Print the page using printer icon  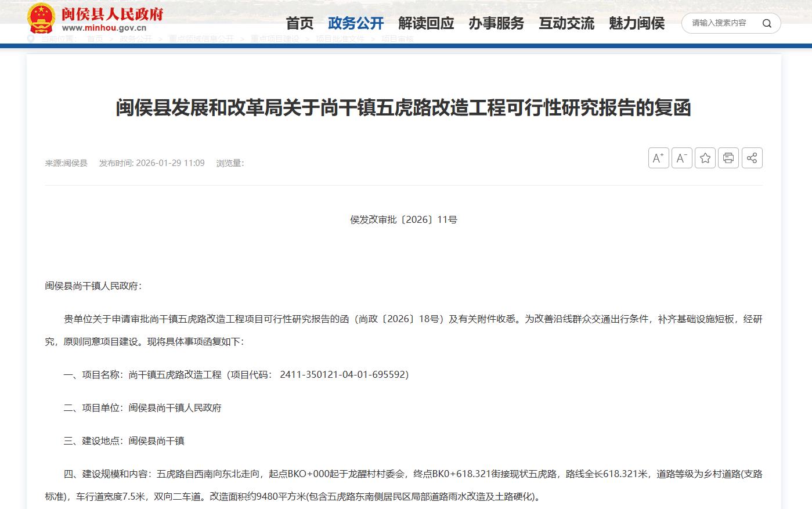[728, 158]
